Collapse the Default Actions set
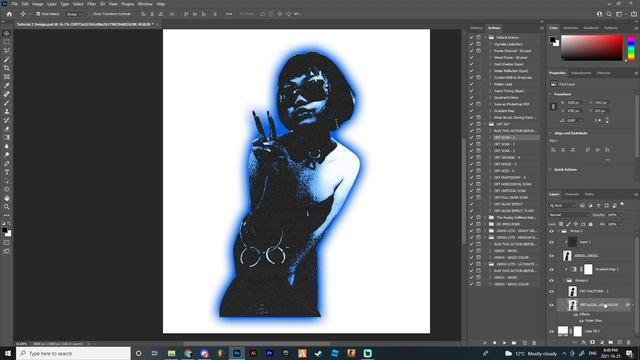This screenshot has height=360, width=640. [485, 38]
